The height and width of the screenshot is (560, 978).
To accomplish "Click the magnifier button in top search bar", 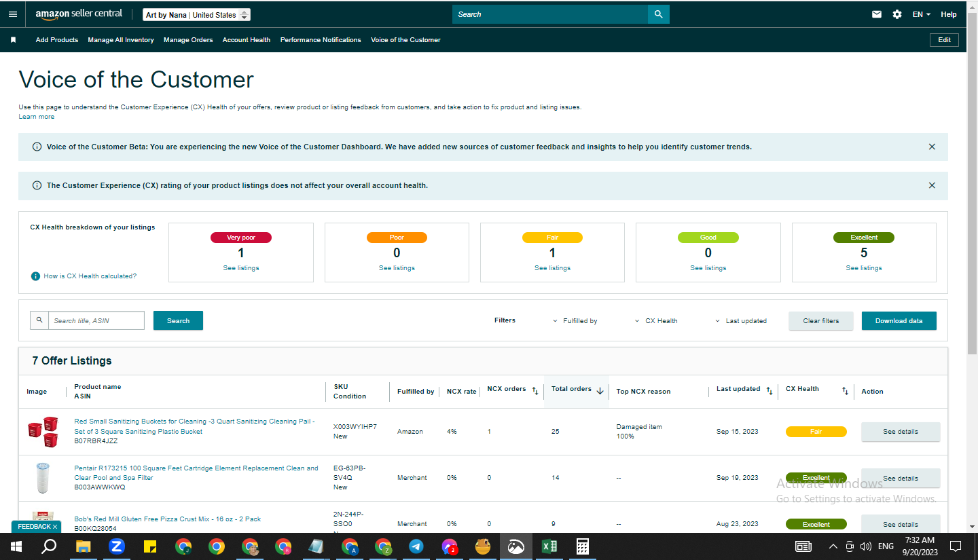I will pyautogui.click(x=658, y=14).
